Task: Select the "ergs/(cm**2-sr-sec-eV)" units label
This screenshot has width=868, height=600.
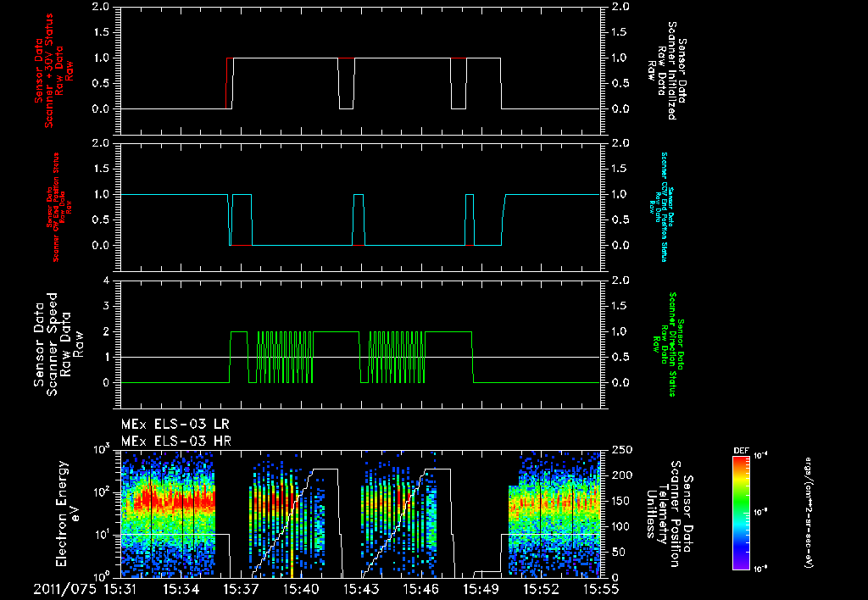Action: pos(808,513)
